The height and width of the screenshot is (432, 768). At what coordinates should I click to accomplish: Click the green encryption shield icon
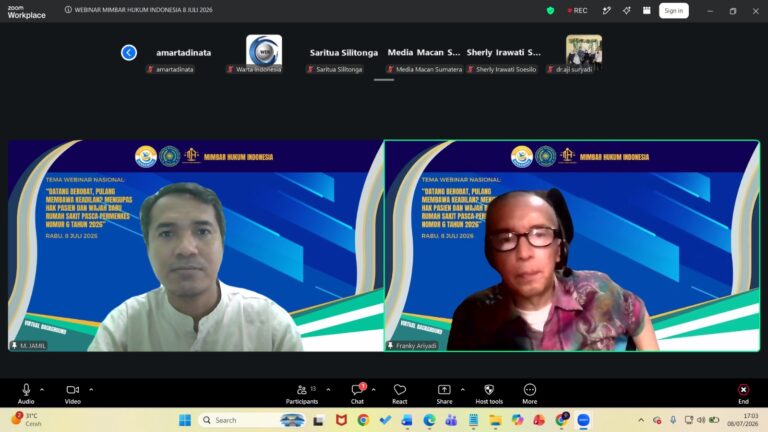pos(551,10)
